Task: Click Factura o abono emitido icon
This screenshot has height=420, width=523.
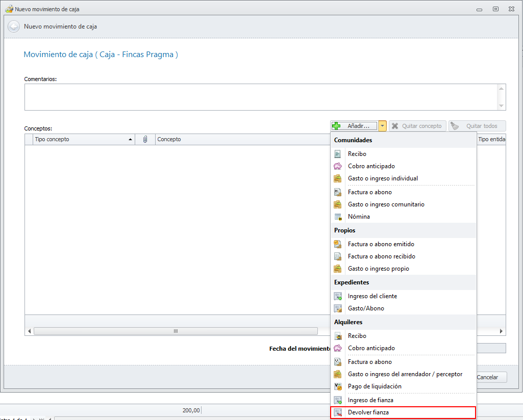Action: (338, 244)
